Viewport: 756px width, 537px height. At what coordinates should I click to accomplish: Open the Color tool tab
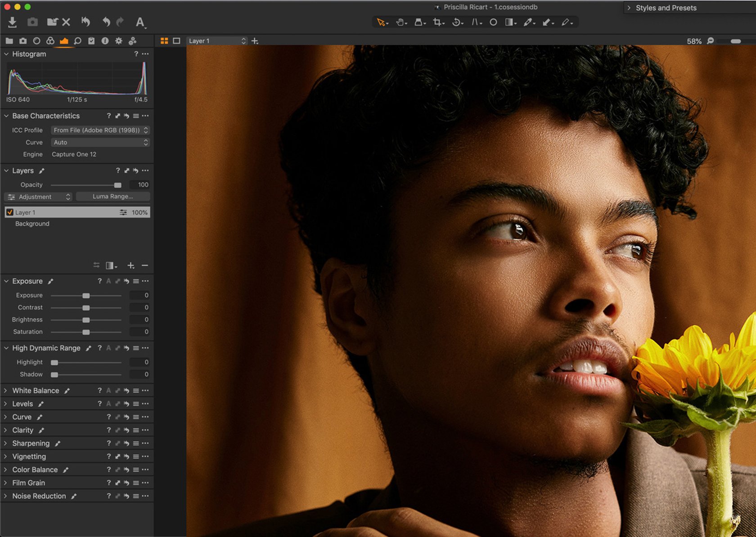pyautogui.click(x=50, y=41)
